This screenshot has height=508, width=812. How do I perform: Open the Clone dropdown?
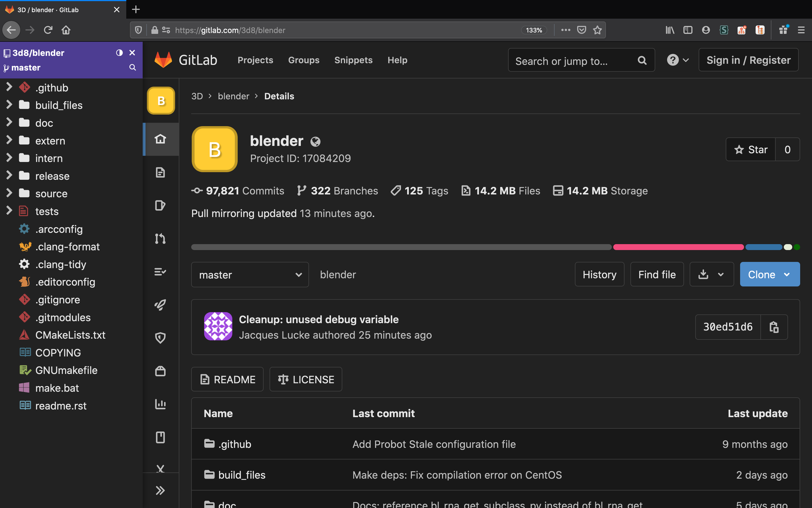[x=770, y=274]
